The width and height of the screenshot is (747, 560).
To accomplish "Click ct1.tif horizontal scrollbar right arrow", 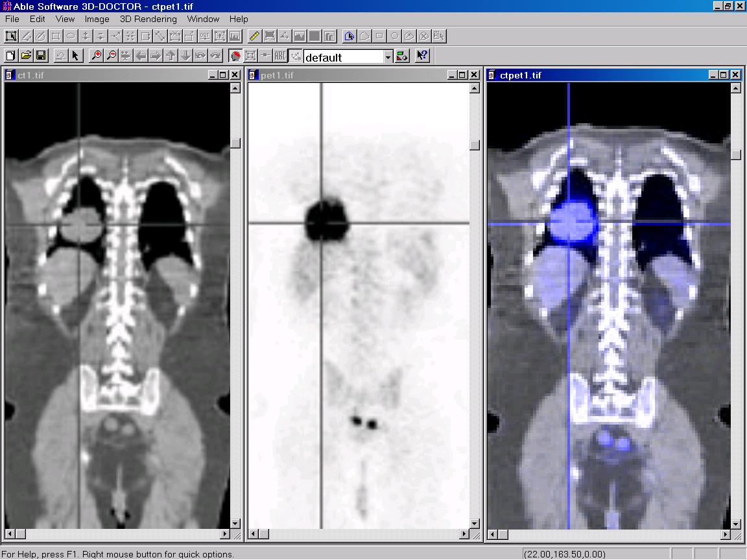I will coord(225,534).
